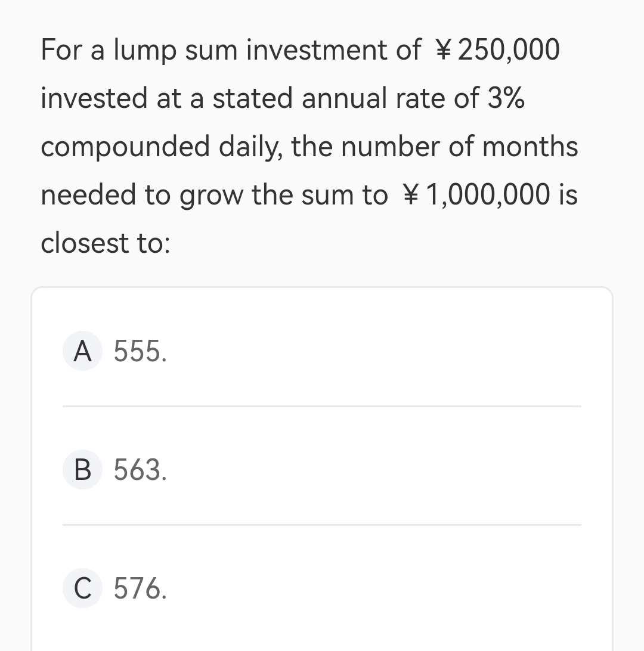
Task: Click the word "For" starting the question
Action: 61,50
